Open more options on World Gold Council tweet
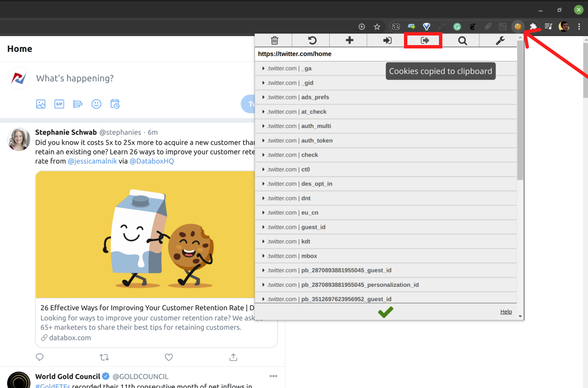This screenshot has width=588, height=388. coord(274,376)
